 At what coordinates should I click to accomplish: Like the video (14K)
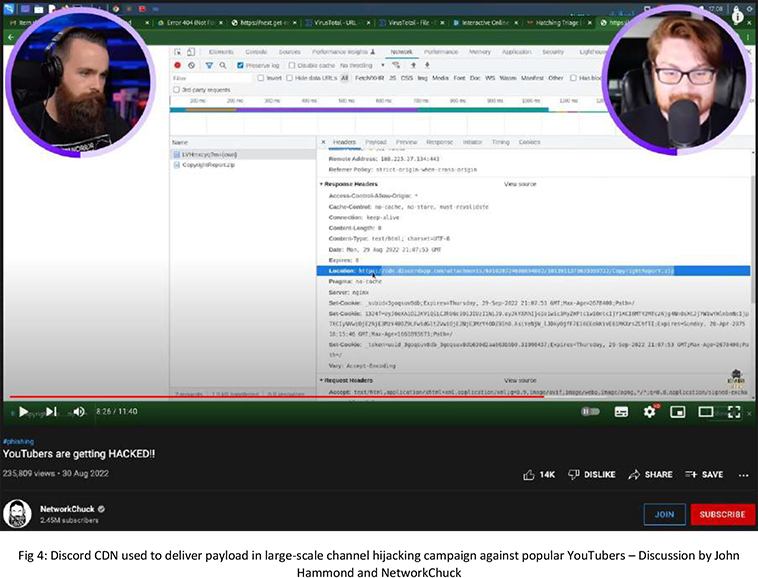pos(539,475)
